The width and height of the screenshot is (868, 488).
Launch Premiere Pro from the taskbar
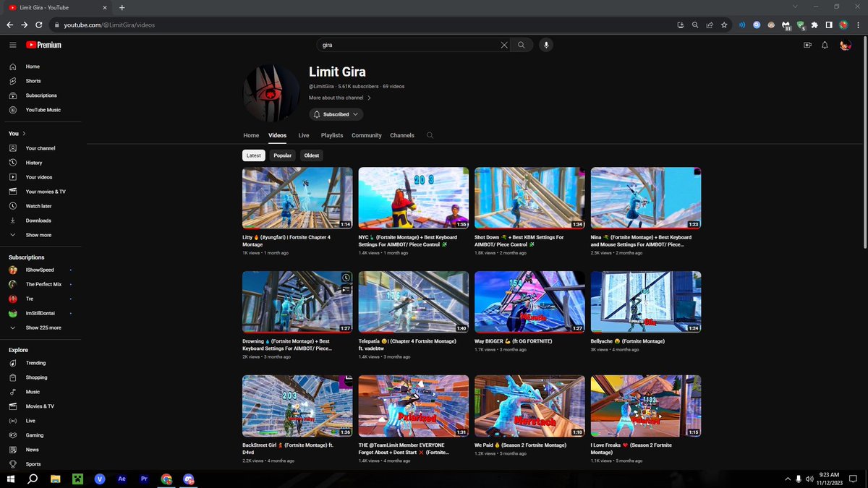pos(144,479)
